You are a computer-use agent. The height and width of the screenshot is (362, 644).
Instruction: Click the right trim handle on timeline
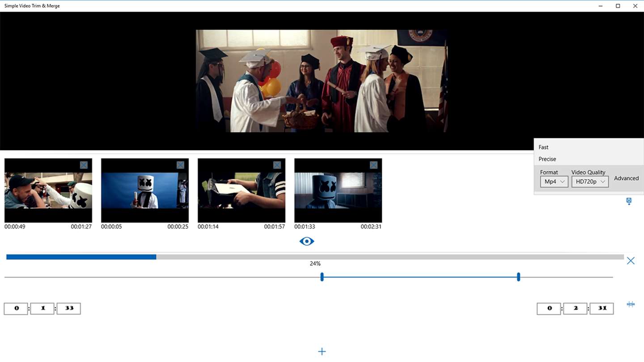pyautogui.click(x=518, y=277)
